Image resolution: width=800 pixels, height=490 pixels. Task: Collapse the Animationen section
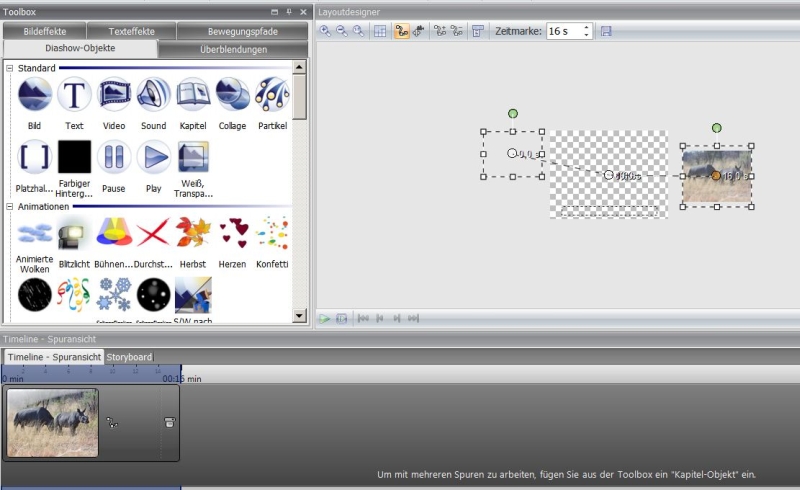10,206
